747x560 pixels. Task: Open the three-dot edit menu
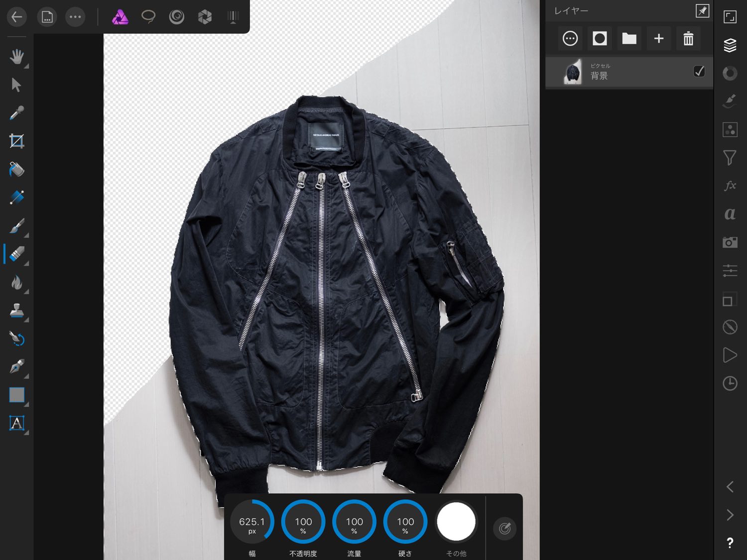coord(75,17)
